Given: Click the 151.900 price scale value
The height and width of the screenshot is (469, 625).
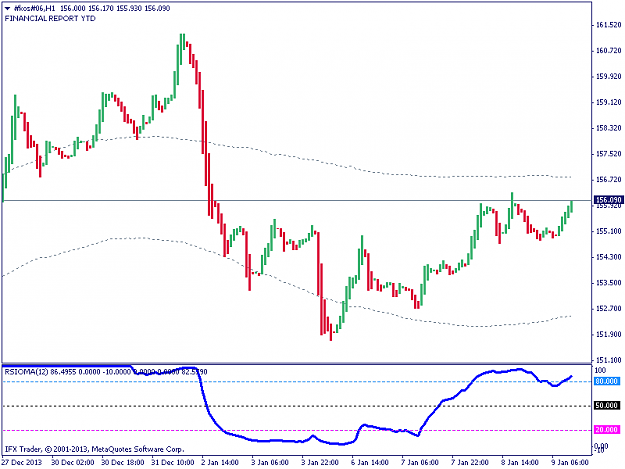Looking at the screenshot, I should point(608,334).
